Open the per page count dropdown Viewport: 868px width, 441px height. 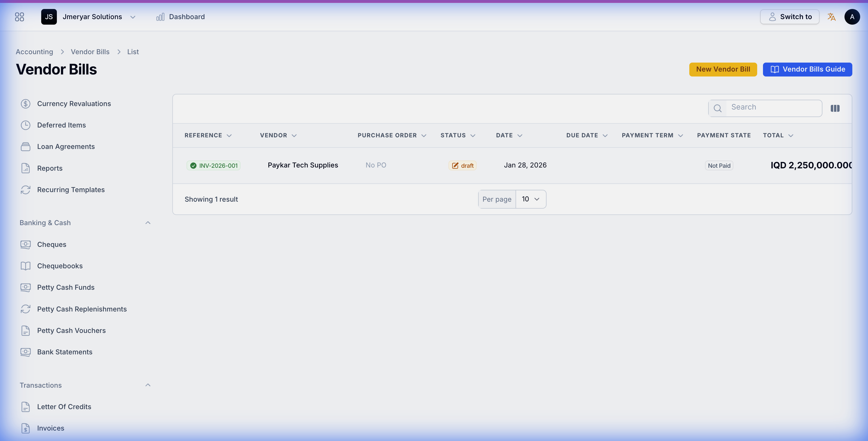531,199
